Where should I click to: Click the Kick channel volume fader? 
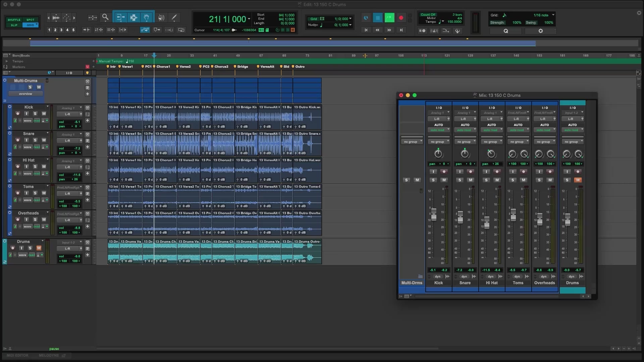(434, 215)
